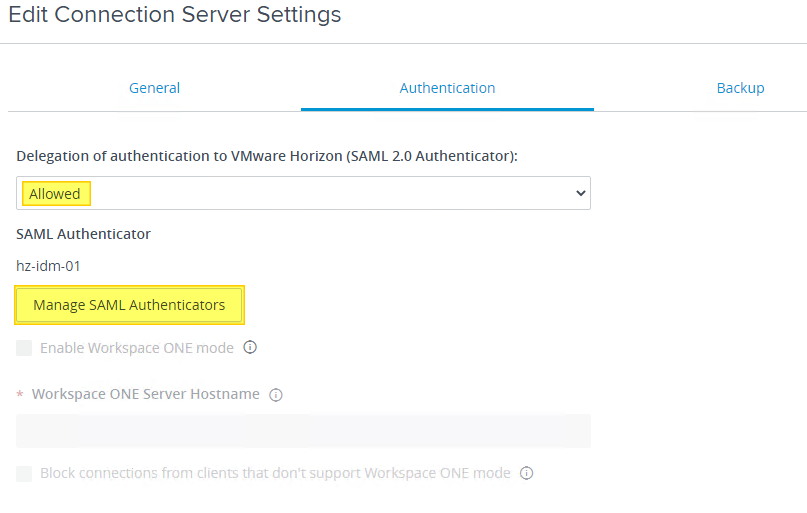Click the red required asterisk before Hostname

point(20,395)
